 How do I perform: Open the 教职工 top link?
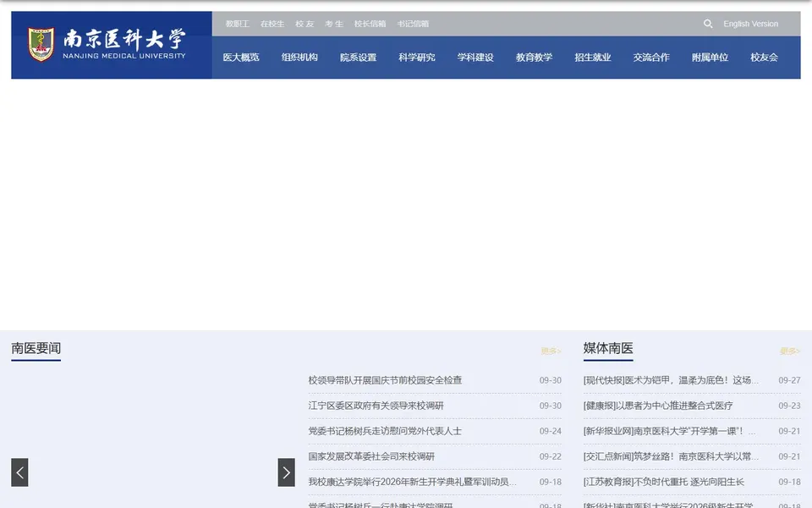(x=237, y=24)
